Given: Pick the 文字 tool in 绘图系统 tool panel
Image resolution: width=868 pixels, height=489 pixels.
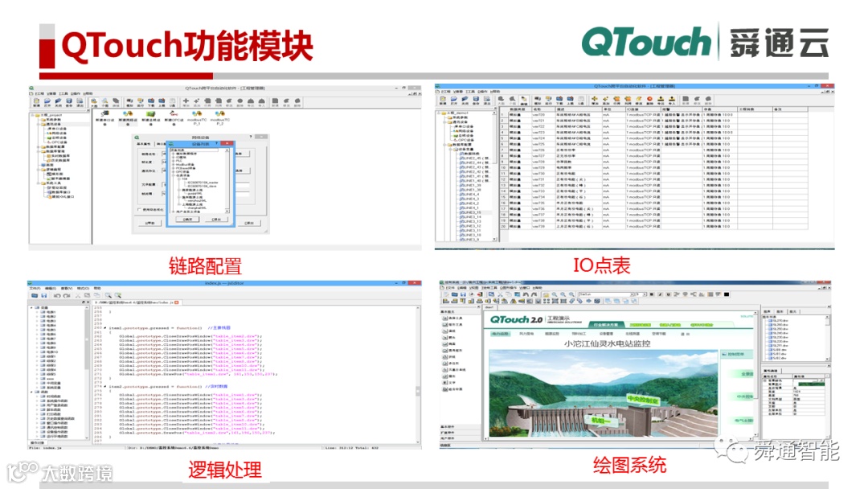Looking at the screenshot, I should click(x=449, y=383).
